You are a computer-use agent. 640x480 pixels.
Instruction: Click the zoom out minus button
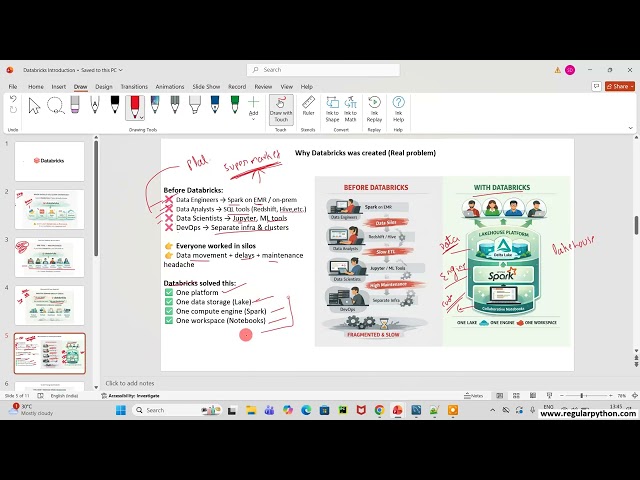tap(562, 396)
